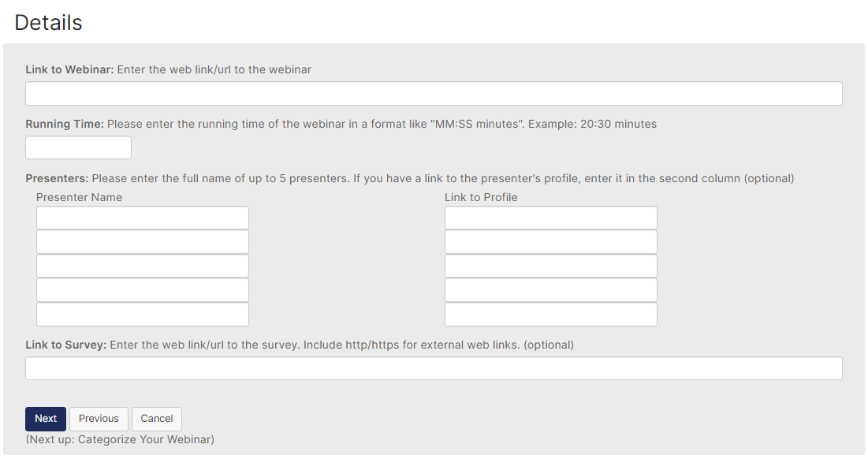The image size is (868, 459).
Task: Cancel the webinar details form
Action: (157, 419)
